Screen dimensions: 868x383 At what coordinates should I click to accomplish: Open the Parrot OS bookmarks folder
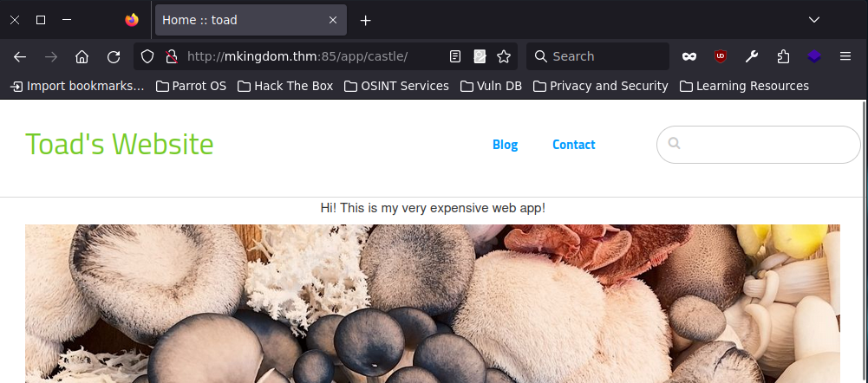coord(191,87)
